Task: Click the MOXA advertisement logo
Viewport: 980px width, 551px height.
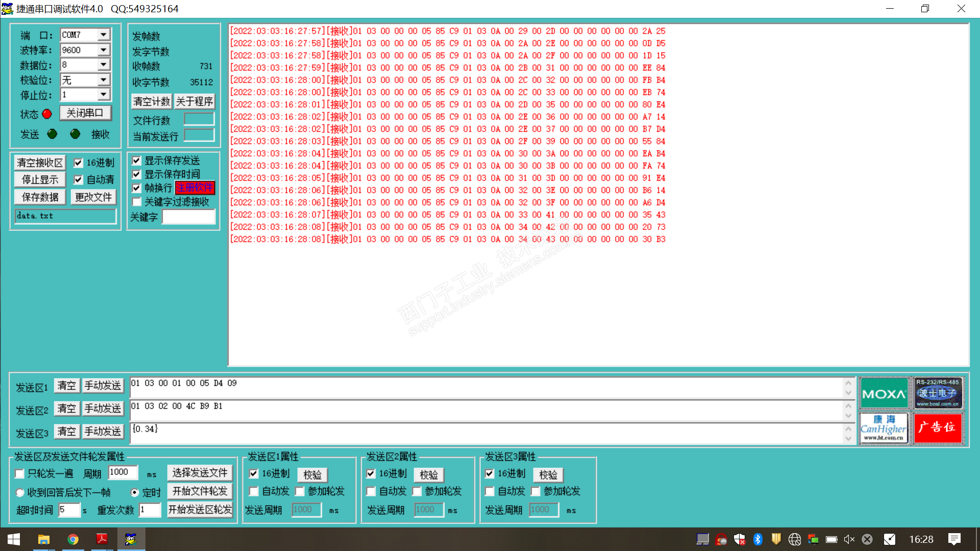Action: [884, 393]
